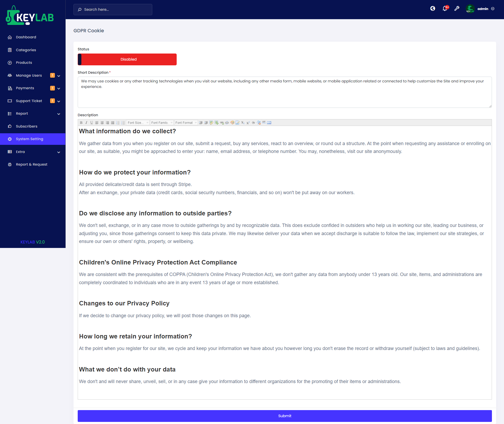Screen dimensions: 504x424
Task: Toggle bold formatting in description editor
Action: 81,123
